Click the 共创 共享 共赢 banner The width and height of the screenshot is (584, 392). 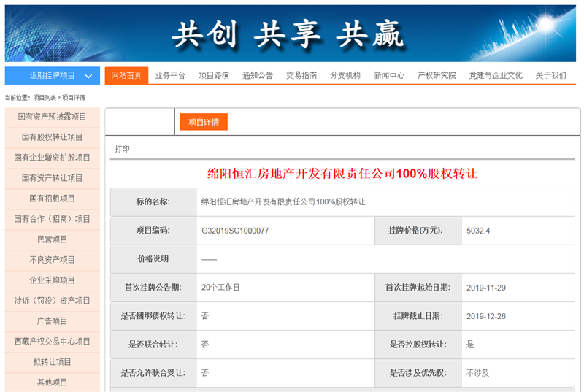click(291, 34)
